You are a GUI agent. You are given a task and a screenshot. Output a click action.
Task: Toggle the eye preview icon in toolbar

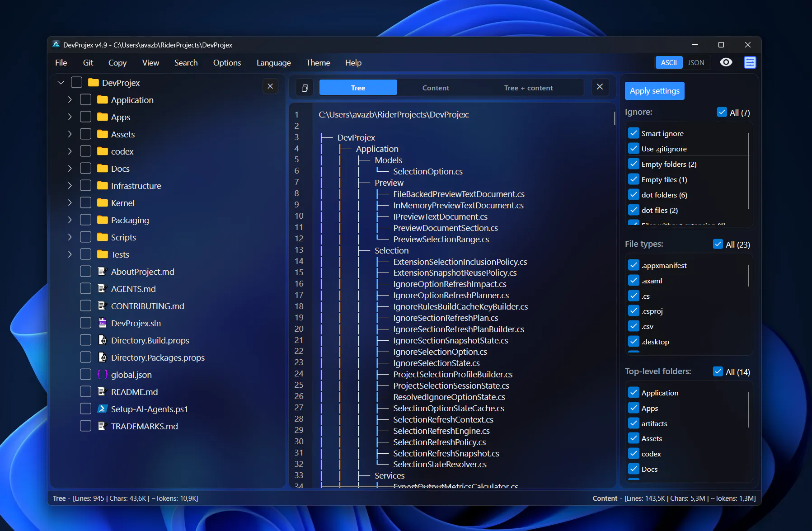(x=726, y=62)
